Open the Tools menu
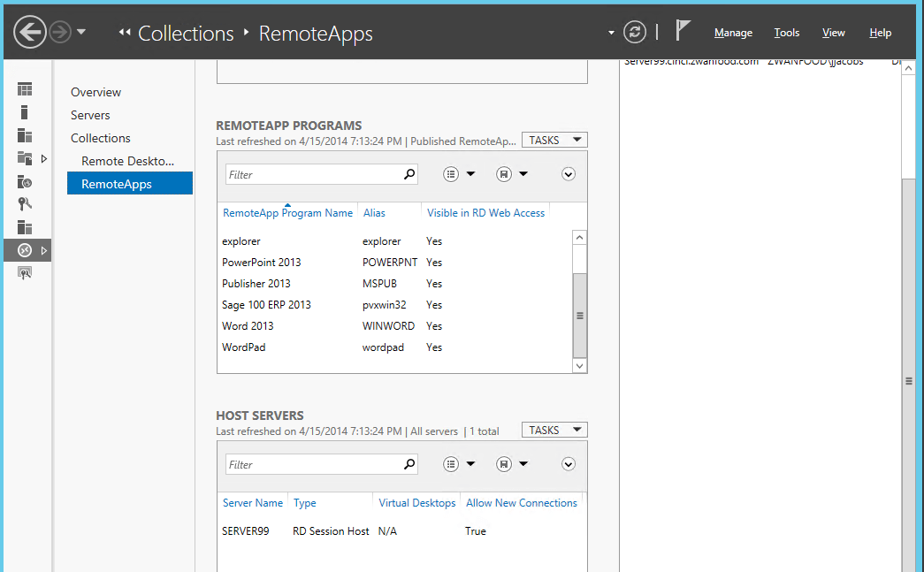The height and width of the screenshot is (572, 924). point(786,33)
